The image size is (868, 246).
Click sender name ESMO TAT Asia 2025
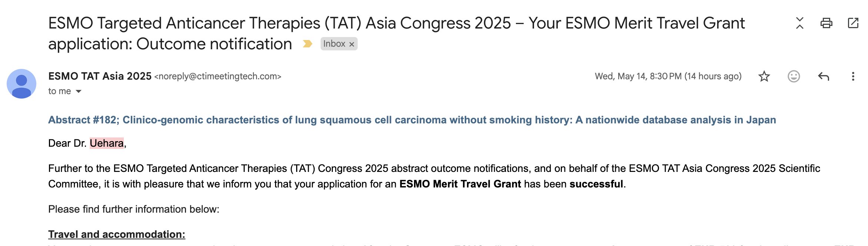point(100,76)
